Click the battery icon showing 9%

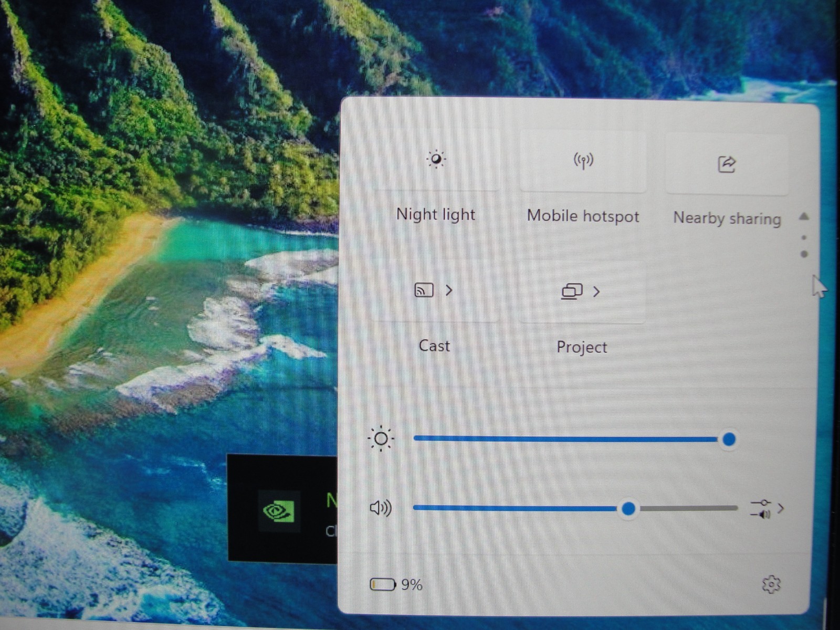coord(383,584)
